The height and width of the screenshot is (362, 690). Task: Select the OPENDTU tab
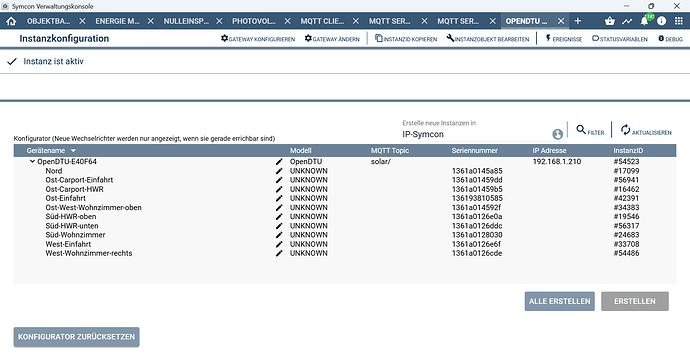coord(526,21)
